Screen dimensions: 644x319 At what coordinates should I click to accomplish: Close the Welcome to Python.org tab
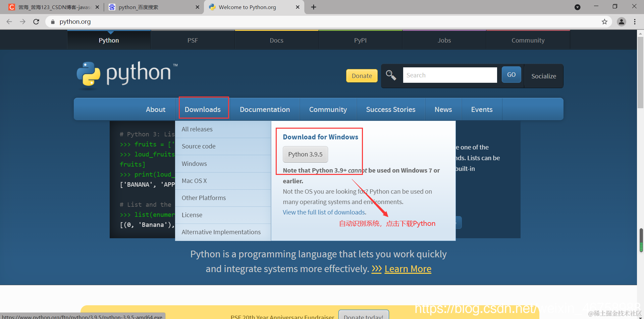[298, 7]
